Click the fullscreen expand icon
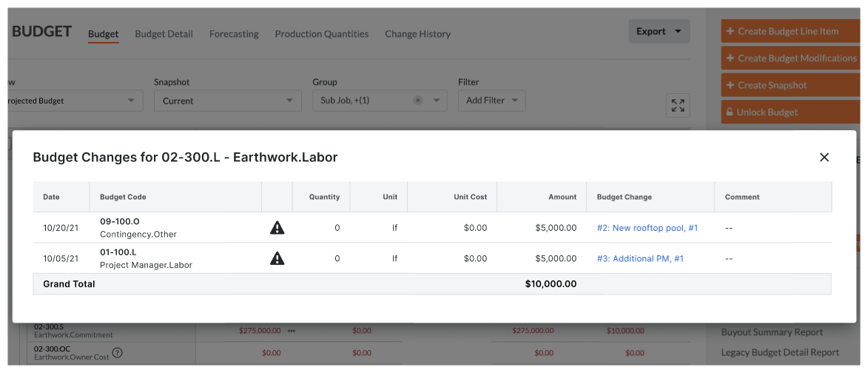Viewport: 868px width, 373px height. tap(677, 105)
